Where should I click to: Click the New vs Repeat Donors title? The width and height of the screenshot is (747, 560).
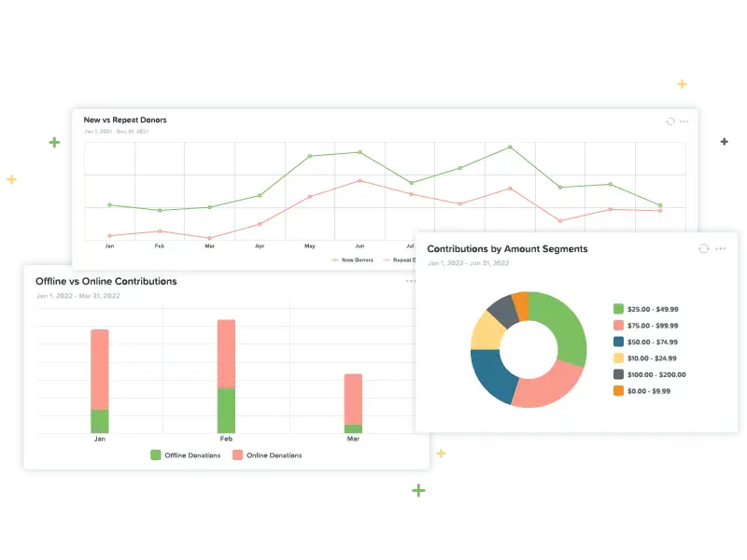125,120
